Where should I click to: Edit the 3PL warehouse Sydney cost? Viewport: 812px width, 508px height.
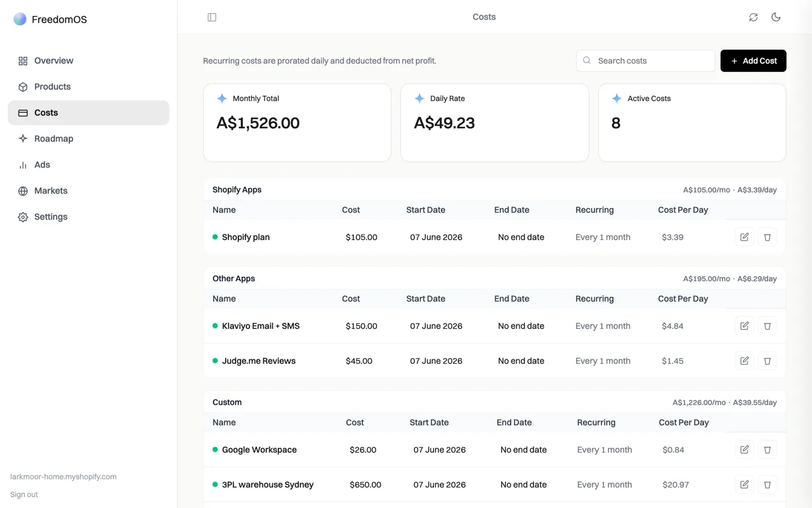pyautogui.click(x=745, y=485)
